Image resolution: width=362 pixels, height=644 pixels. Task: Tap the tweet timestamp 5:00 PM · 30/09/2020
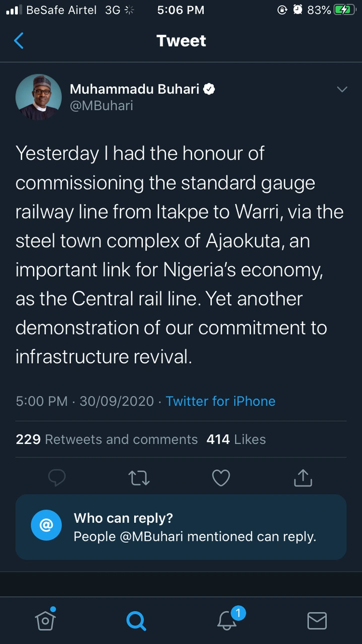pos(84,401)
